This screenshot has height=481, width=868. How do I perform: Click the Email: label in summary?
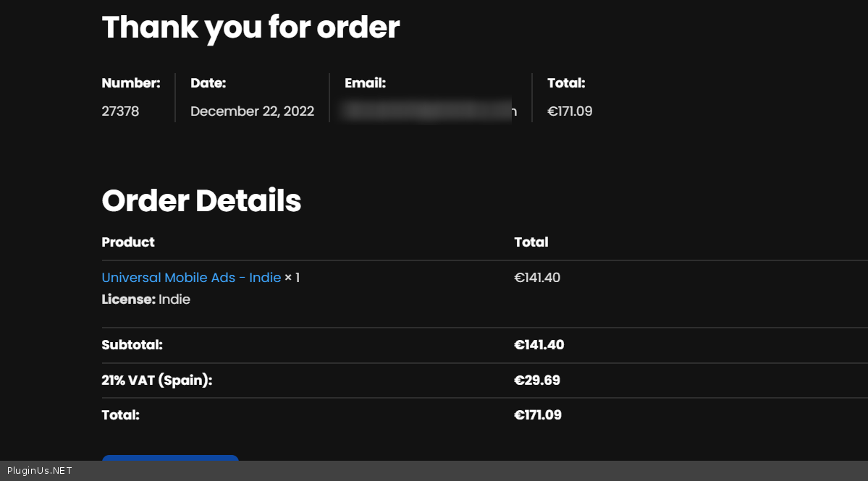(x=365, y=83)
